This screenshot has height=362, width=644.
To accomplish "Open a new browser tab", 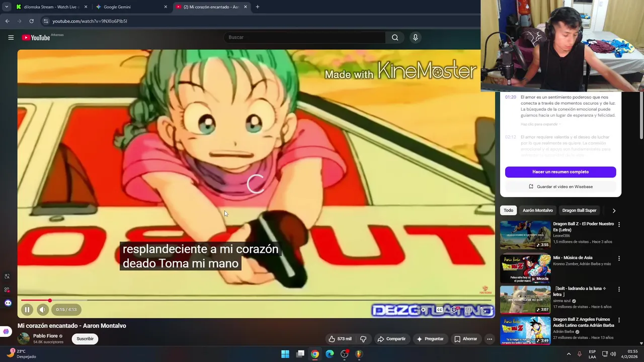I will [x=257, y=7].
